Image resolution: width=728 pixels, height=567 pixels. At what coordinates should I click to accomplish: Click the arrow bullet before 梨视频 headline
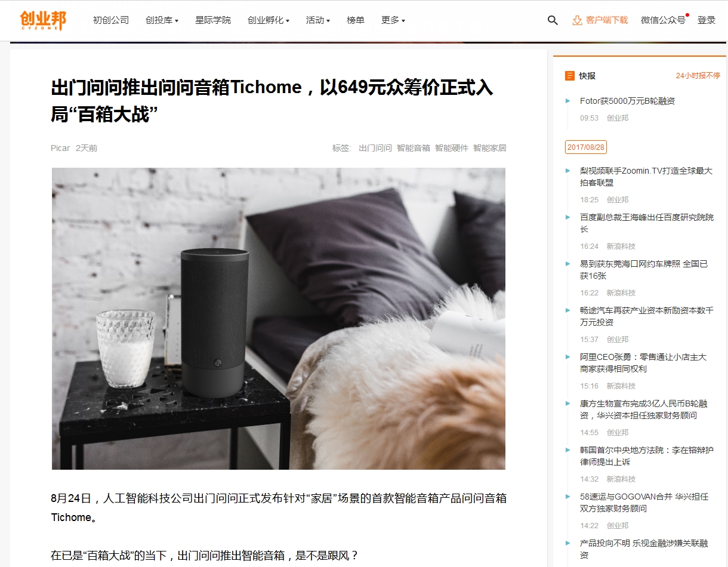pos(568,171)
